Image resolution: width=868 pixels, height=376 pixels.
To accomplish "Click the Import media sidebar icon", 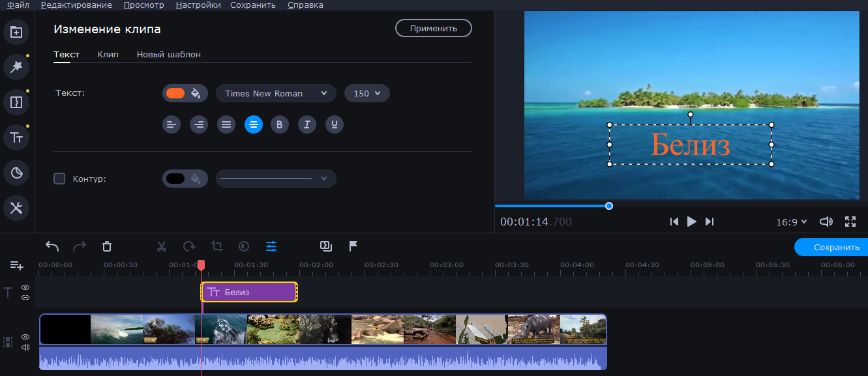I will [16, 32].
